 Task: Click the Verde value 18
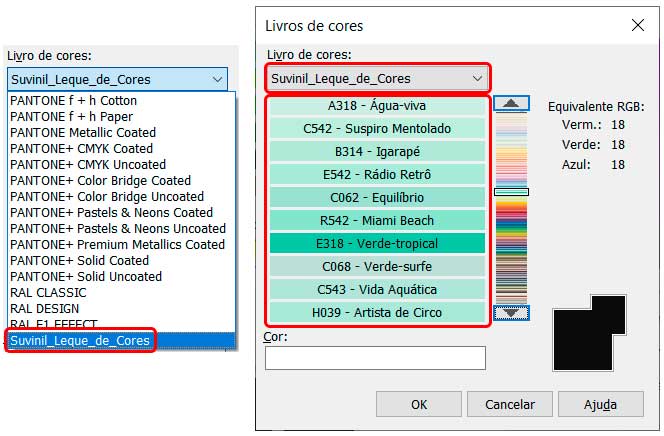point(618,145)
